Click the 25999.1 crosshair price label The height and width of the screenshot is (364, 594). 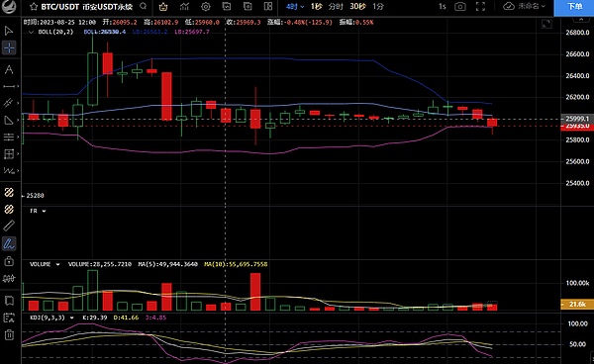[x=577, y=119]
